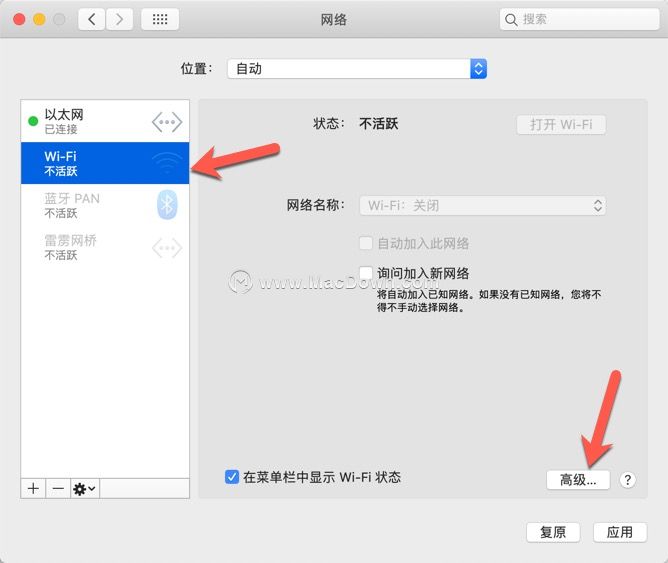
Task: Click the 复原 revert button
Action: tap(553, 532)
